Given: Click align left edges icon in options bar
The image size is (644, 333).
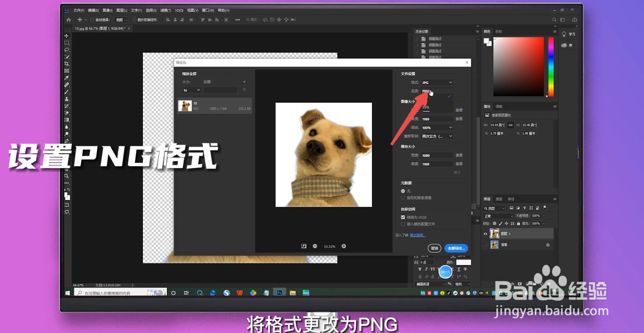Looking at the screenshot, I should (x=168, y=20).
